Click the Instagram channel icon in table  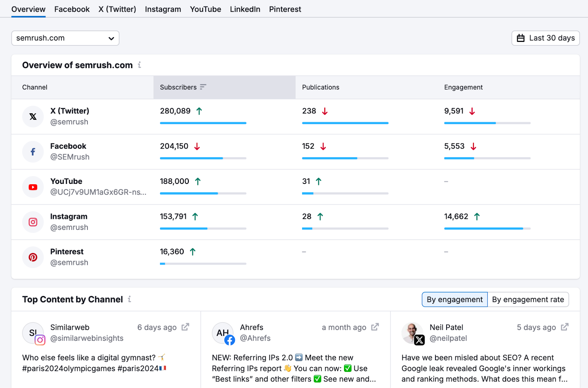coord(33,222)
